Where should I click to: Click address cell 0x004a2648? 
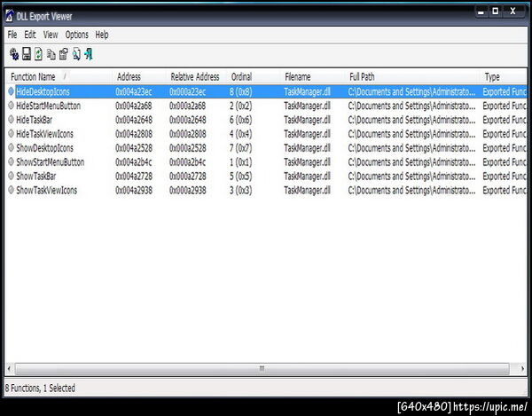point(133,120)
